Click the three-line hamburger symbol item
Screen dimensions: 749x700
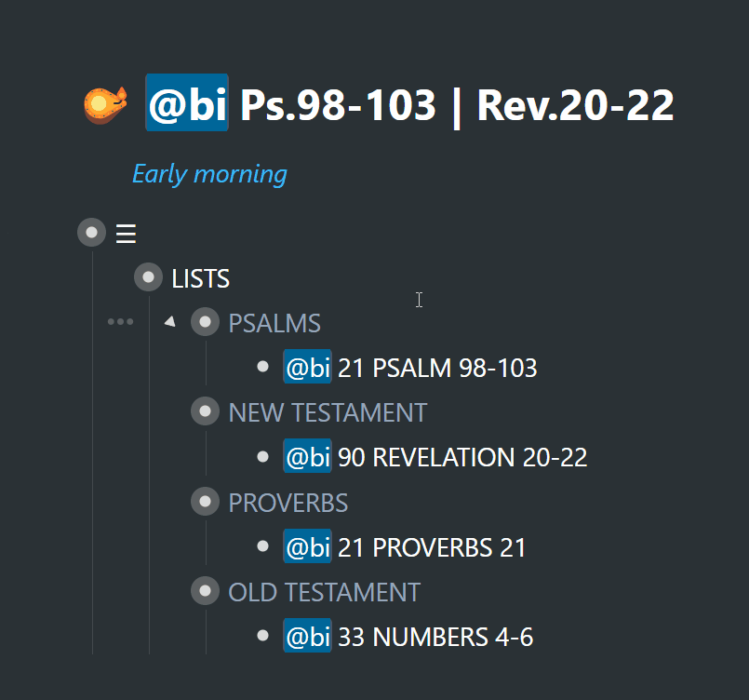pos(127,234)
